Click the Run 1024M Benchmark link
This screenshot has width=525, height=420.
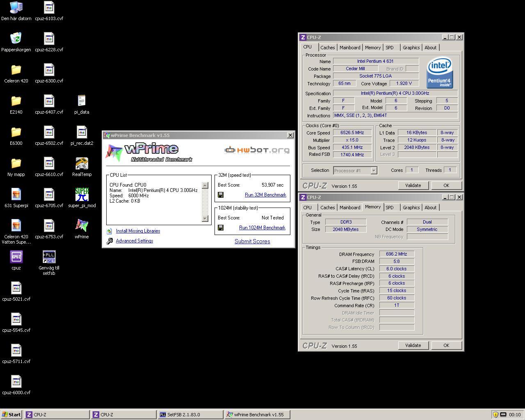(x=262, y=228)
